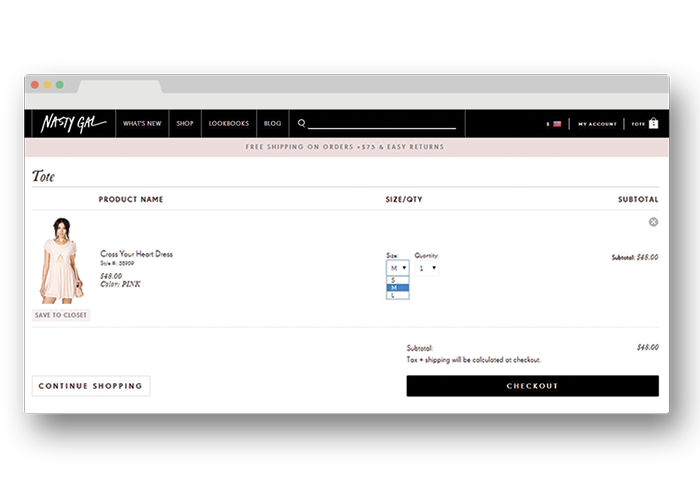The height and width of the screenshot is (500, 700).
Task: Click the 'Tote' page heading
Action: (43, 176)
